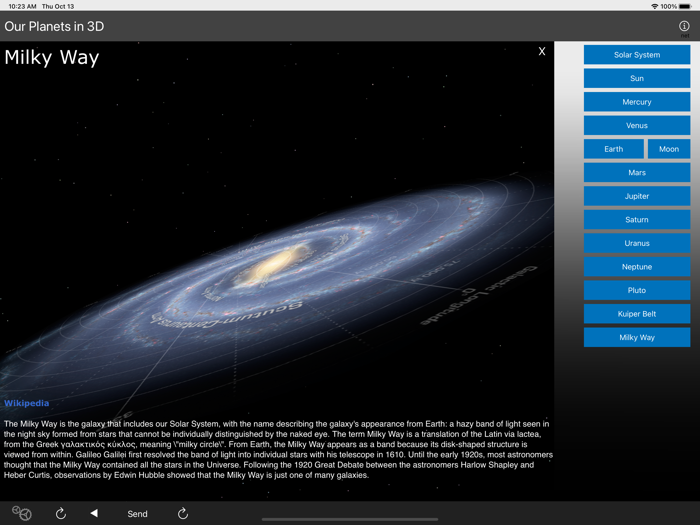Choose Venus from the planet list
This screenshot has height=525, width=700.
tap(637, 125)
